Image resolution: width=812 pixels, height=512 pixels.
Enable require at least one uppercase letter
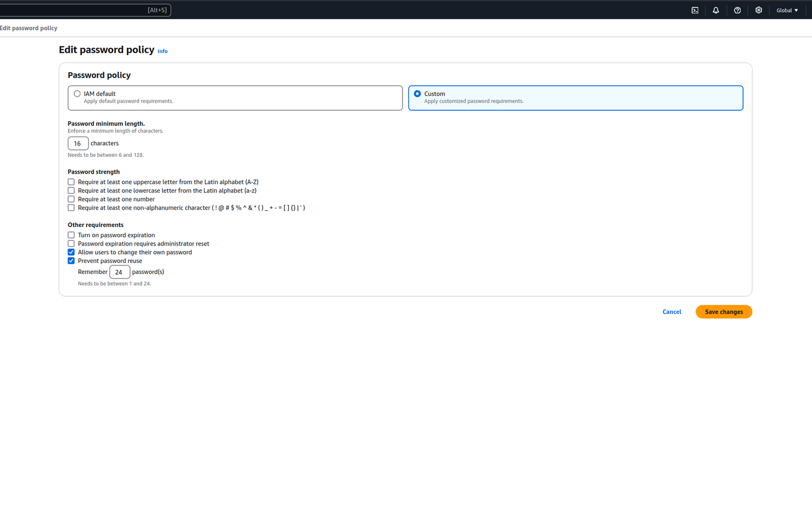point(71,182)
